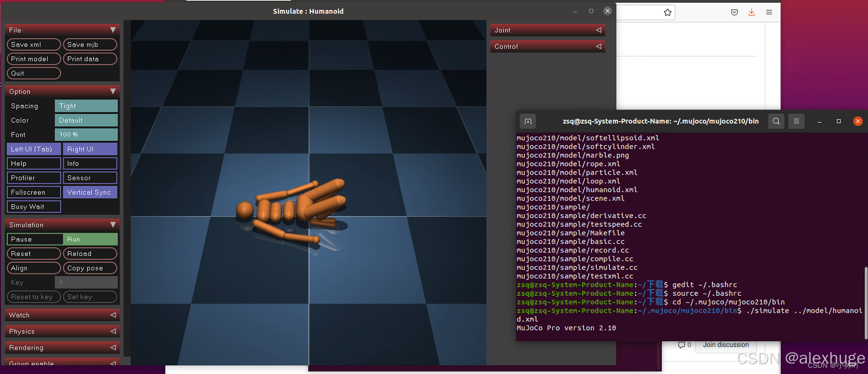Expand the Rendering section
Screen dimensions: 868x374
coord(62,348)
